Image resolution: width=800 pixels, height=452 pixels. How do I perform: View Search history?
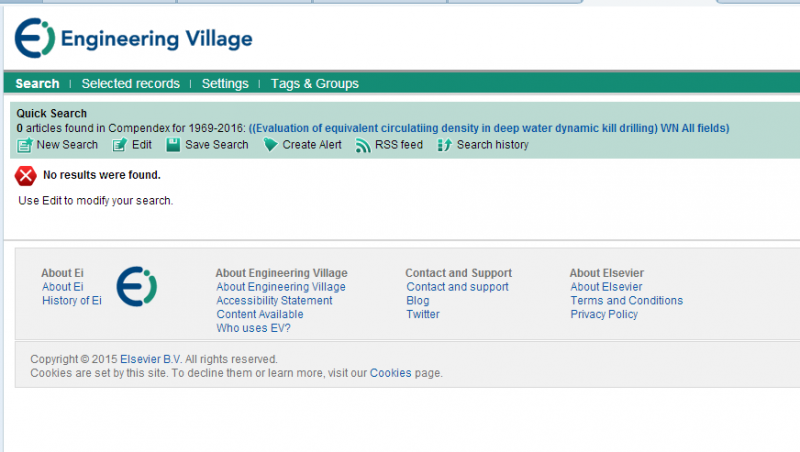pyautogui.click(x=492, y=145)
